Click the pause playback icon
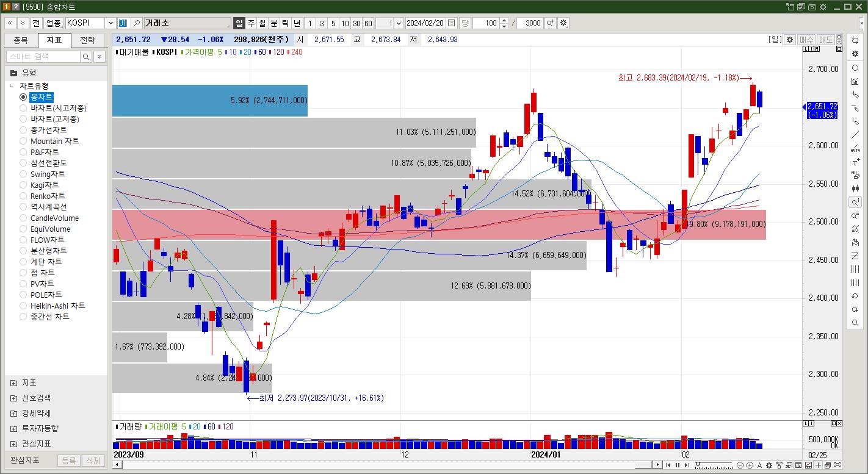 [x=678, y=465]
